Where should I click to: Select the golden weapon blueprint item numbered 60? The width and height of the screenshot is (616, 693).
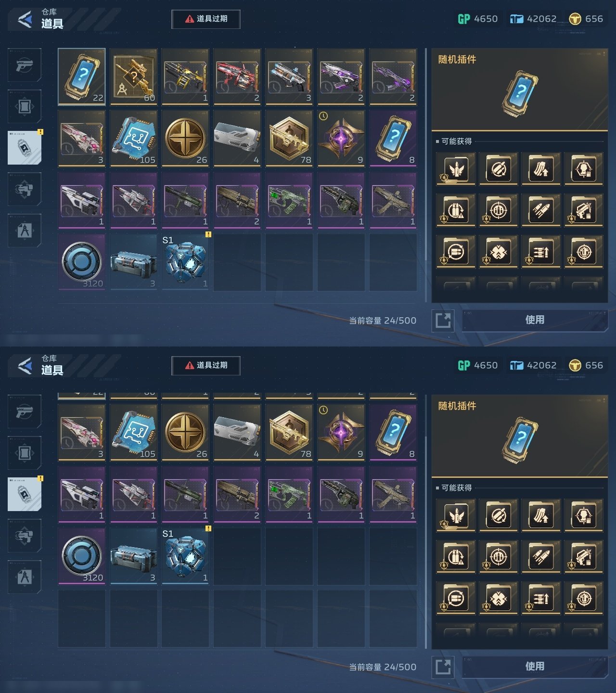click(x=134, y=77)
